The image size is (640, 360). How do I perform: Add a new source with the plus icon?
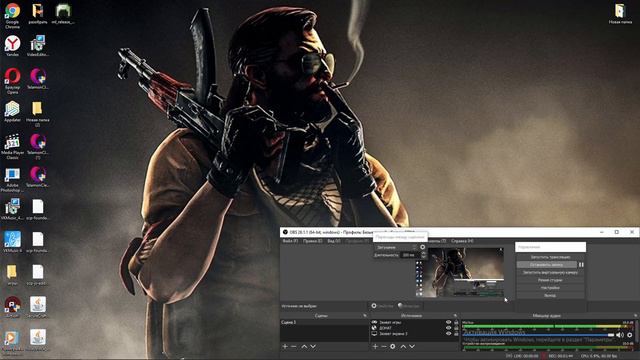coord(375,347)
